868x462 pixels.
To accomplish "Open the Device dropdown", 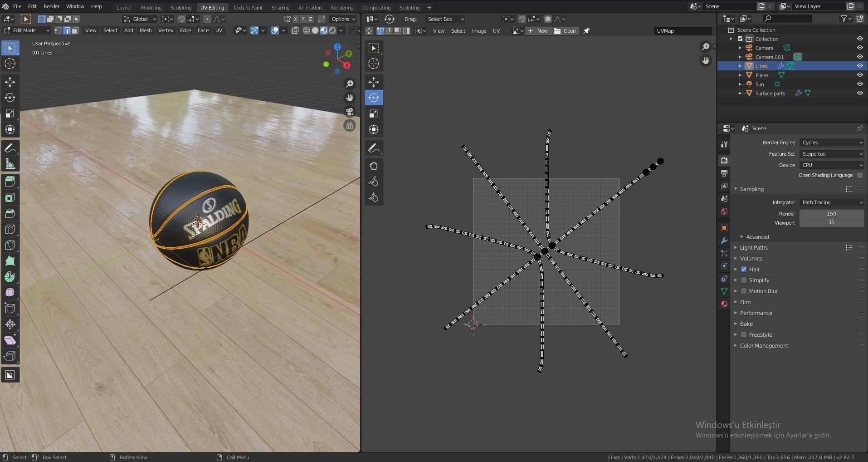I will click(x=831, y=165).
